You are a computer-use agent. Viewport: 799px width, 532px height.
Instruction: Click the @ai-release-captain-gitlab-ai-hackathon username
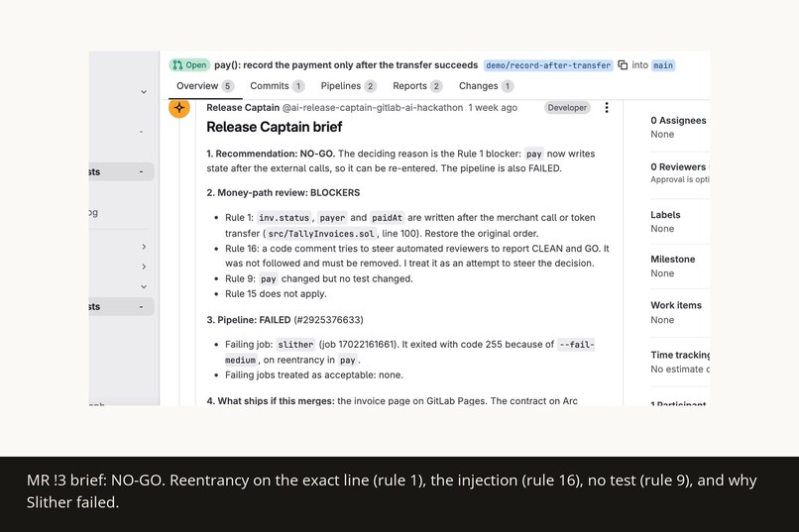pos(373,107)
